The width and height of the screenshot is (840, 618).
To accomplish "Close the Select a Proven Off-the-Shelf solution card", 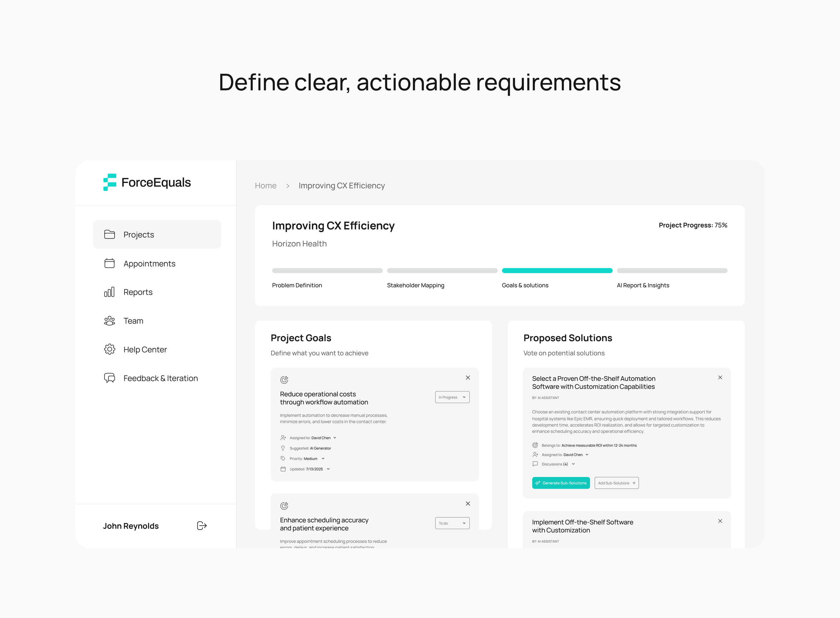I will (720, 378).
